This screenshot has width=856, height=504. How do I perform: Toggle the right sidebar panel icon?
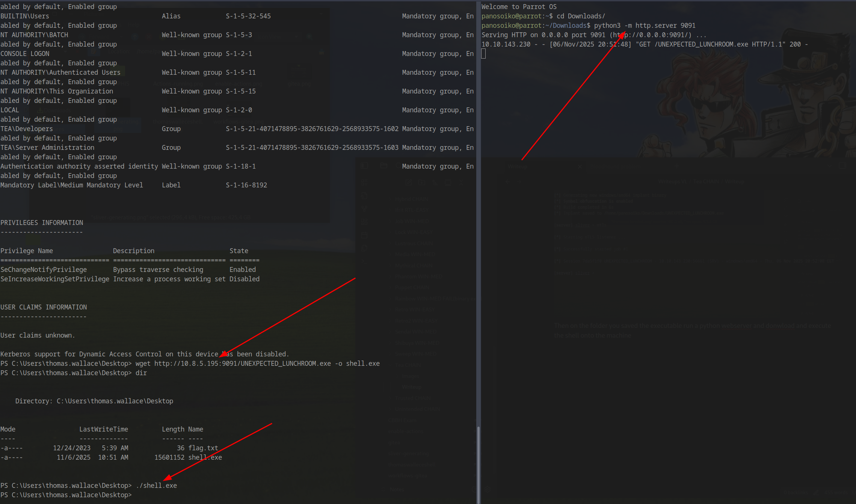tap(842, 166)
